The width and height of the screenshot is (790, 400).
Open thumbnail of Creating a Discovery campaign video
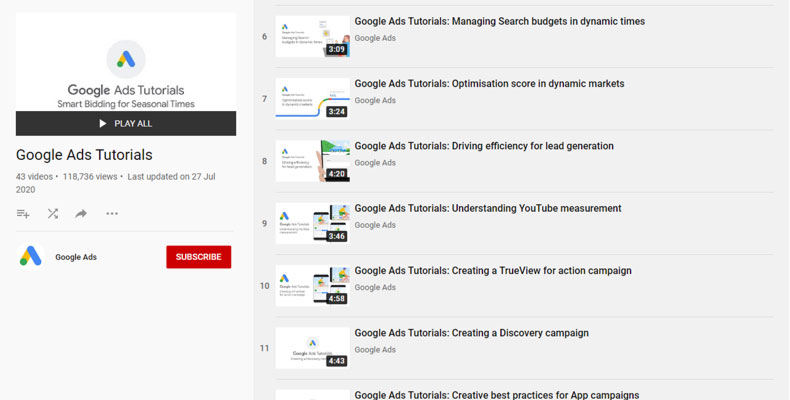[312, 348]
